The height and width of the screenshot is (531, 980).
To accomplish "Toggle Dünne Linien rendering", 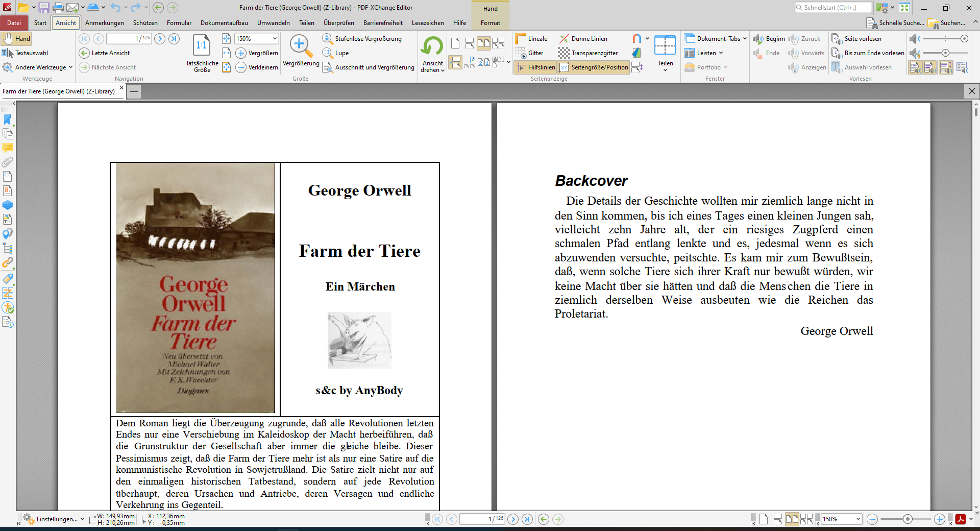I will [x=583, y=39].
